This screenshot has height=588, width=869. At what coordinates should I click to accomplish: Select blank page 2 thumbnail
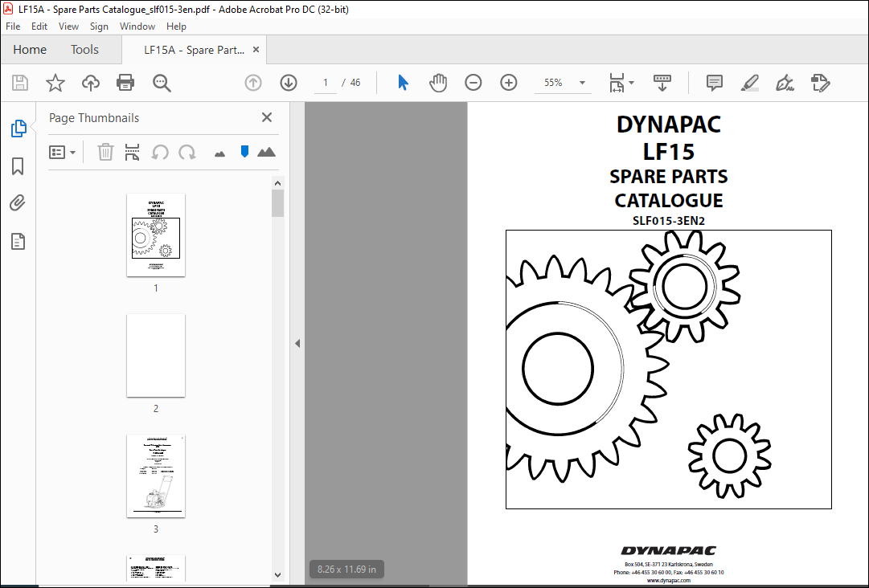[x=156, y=356]
